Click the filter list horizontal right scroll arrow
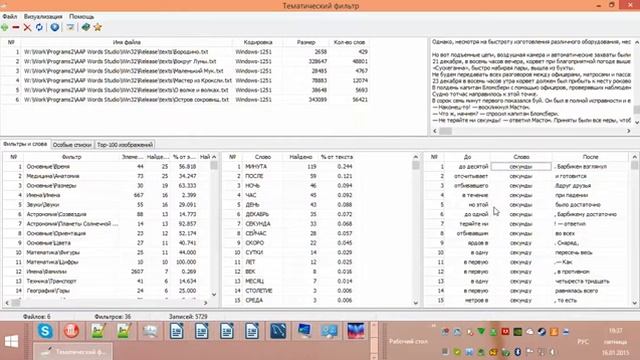The width and height of the screenshot is (640, 360). coord(205,303)
